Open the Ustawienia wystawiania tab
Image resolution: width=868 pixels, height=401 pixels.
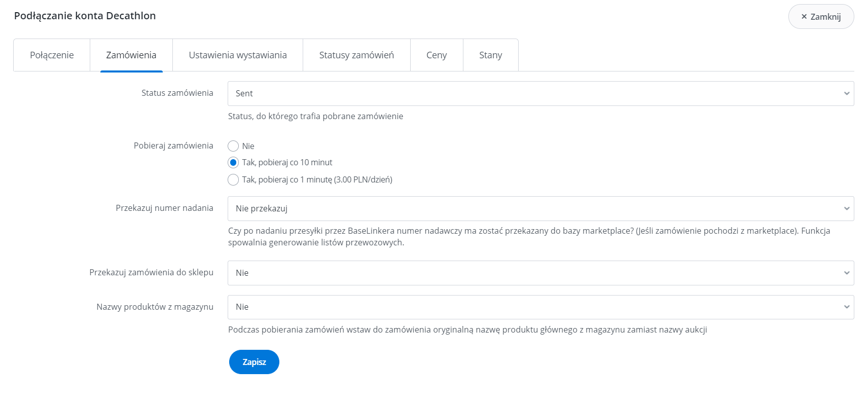238,55
